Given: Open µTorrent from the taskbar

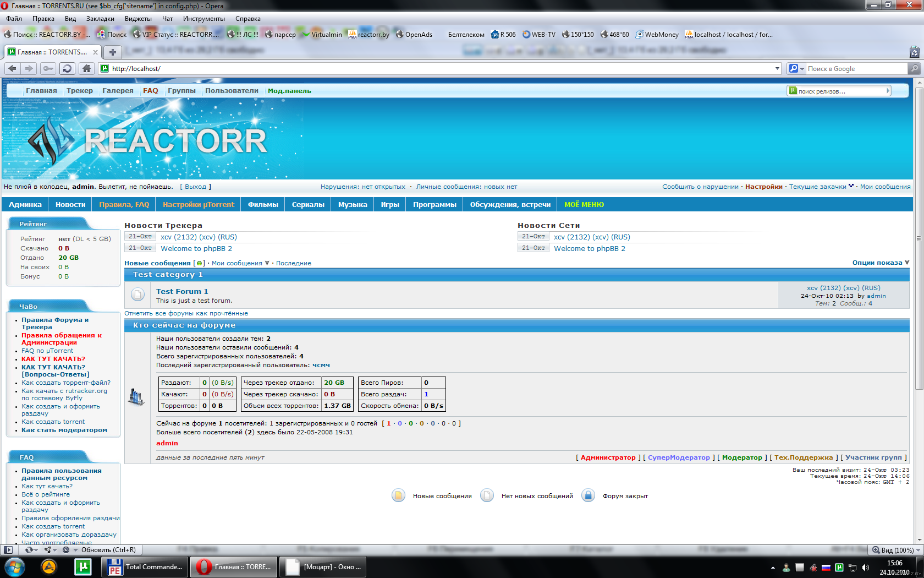Looking at the screenshot, I should pos(82,566).
